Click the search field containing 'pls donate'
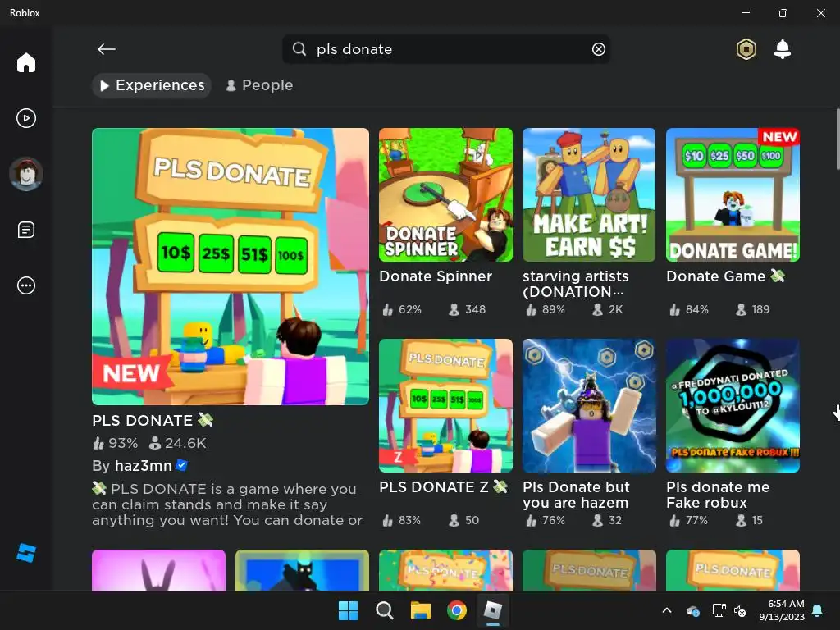 click(x=445, y=49)
